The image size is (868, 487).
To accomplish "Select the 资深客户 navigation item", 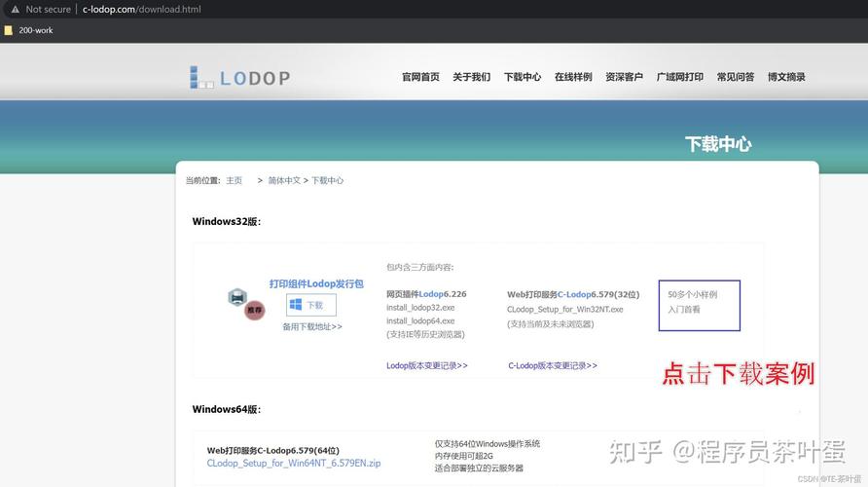I will (x=624, y=77).
